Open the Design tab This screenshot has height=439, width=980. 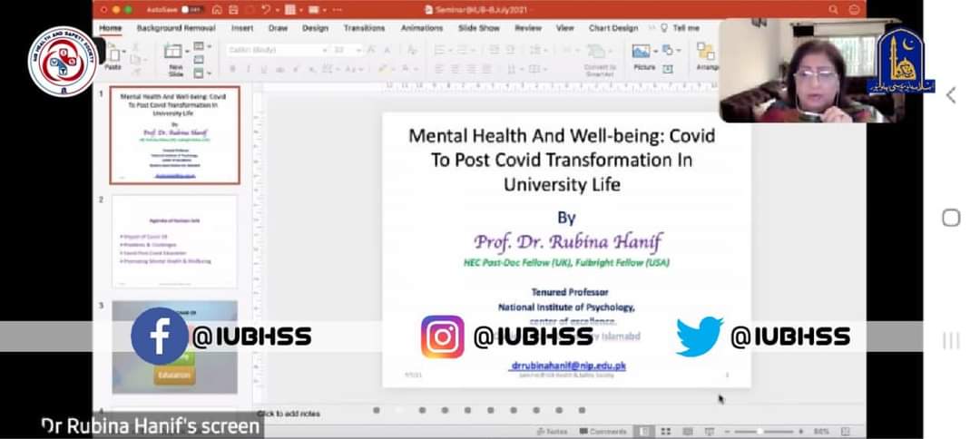tap(315, 28)
